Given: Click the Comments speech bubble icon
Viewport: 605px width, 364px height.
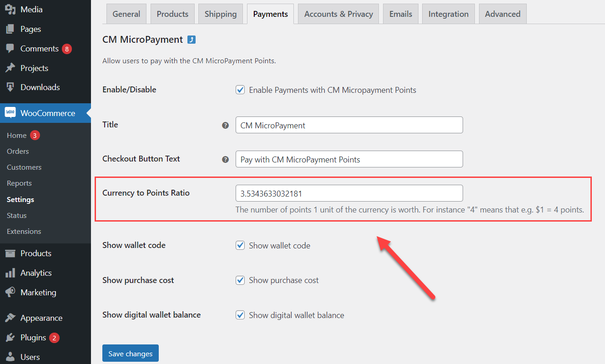Looking at the screenshot, I should point(10,48).
